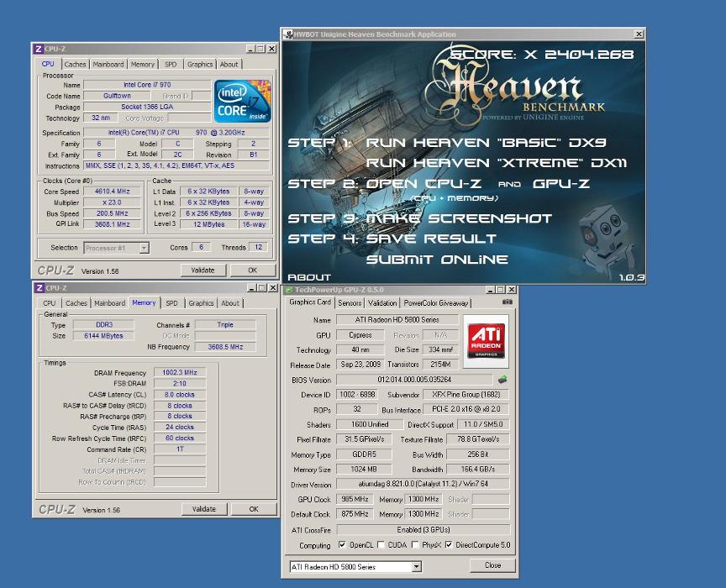Screen dimensions: 726x588
Task: Click OK in top CPU-Z window
Action: pyautogui.click(x=252, y=270)
